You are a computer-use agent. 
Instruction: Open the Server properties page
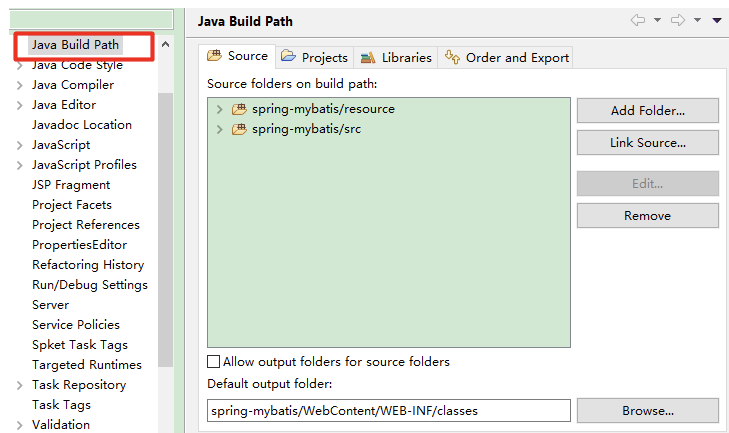tap(51, 305)
